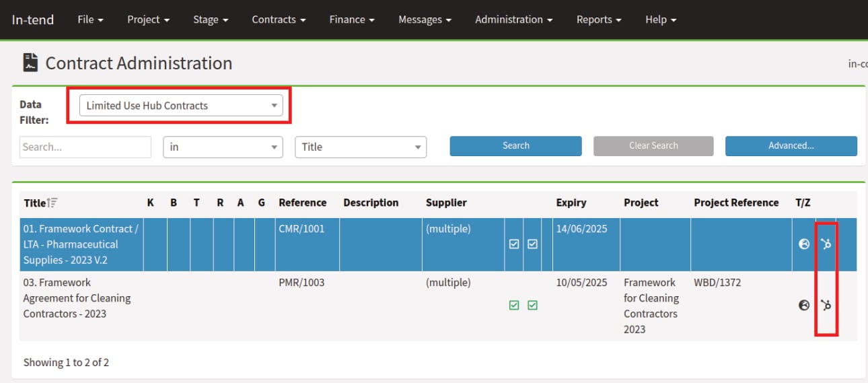Click the globe icon in the CMR/1001 row
Screen dimensions: 868x383
(x=803, y=244)
